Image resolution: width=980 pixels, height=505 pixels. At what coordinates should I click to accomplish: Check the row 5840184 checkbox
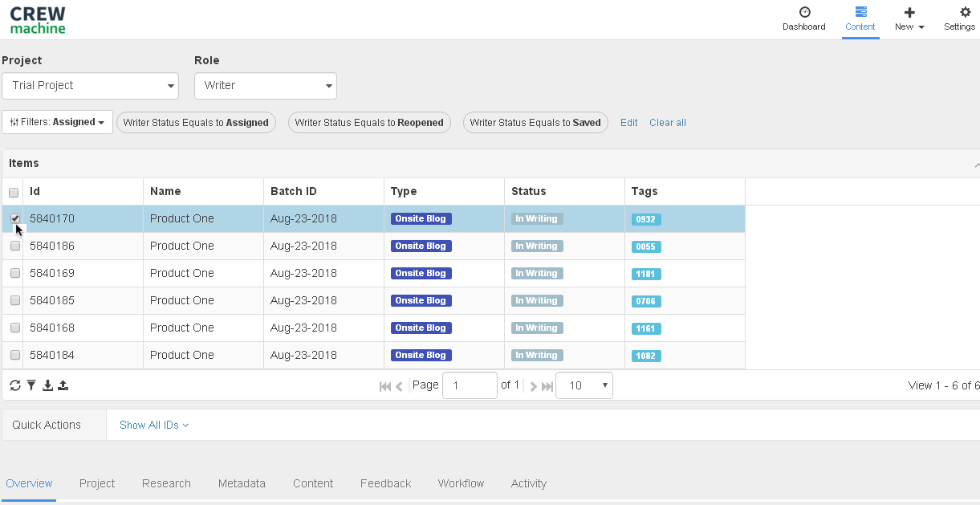point(15,355)
